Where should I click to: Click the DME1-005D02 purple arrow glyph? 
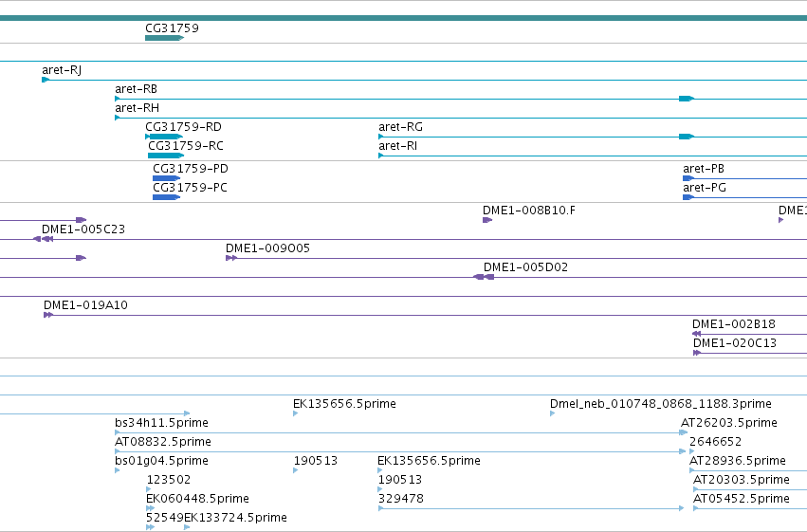pos(484,277)
